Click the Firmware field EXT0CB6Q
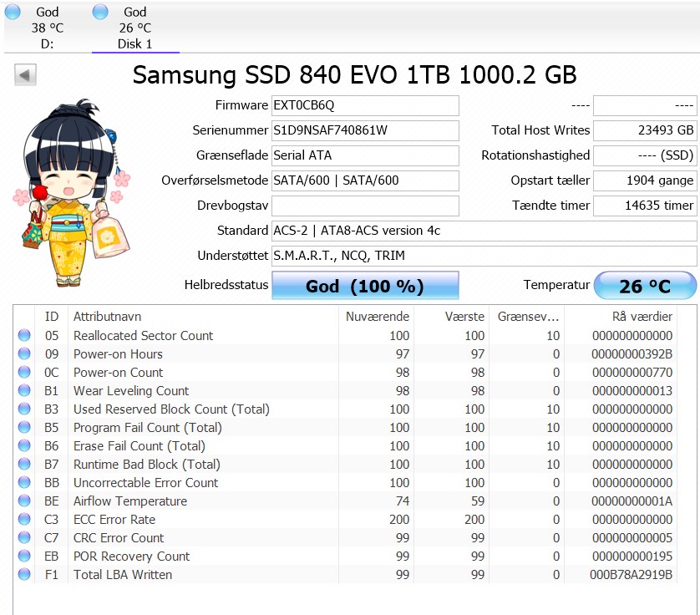 [365, 105]
